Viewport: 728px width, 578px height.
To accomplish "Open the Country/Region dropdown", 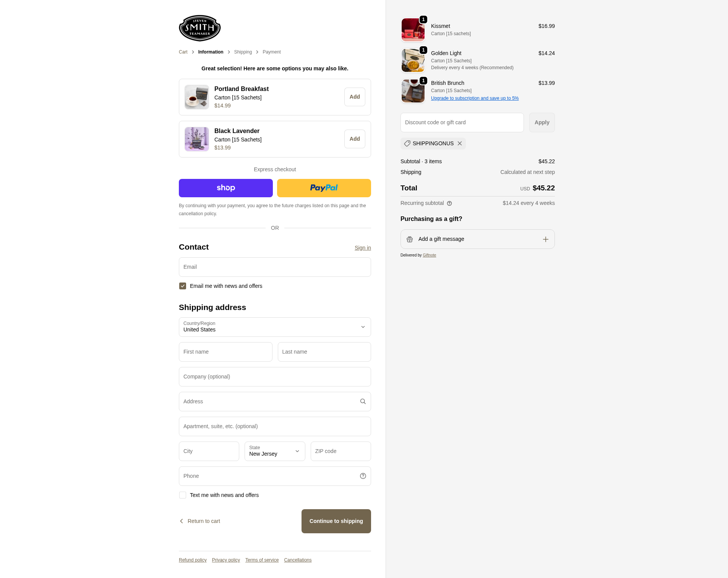I will point(275,327).
